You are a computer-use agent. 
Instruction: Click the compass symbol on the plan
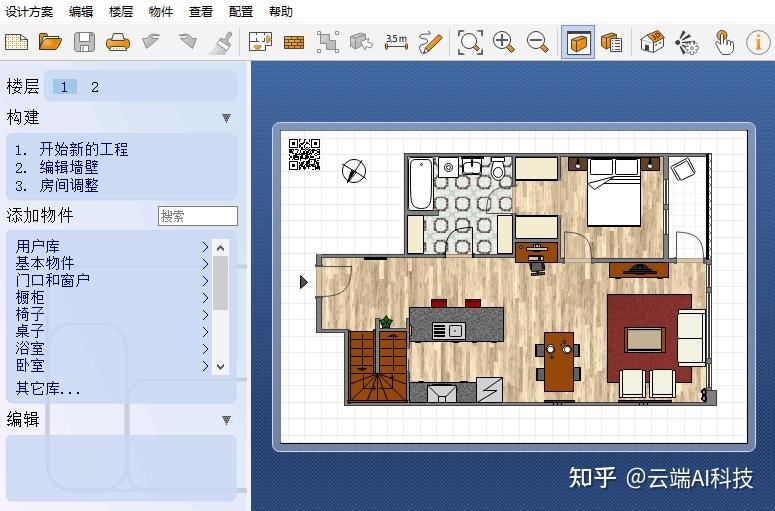click(x=354, y=171)
